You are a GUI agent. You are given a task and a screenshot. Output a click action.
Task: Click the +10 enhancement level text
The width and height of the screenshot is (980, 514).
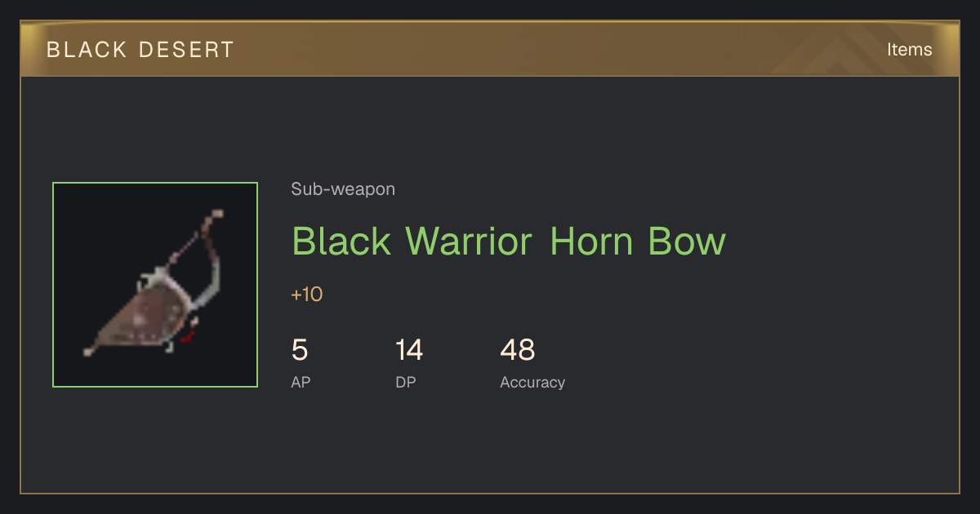[x=307, y=295]
